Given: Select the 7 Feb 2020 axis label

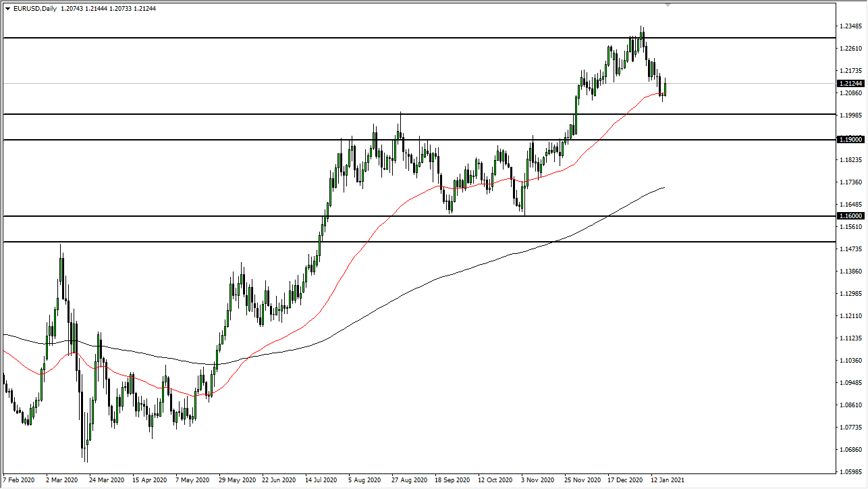Looking at the screenshot, I should click(20, 480).
